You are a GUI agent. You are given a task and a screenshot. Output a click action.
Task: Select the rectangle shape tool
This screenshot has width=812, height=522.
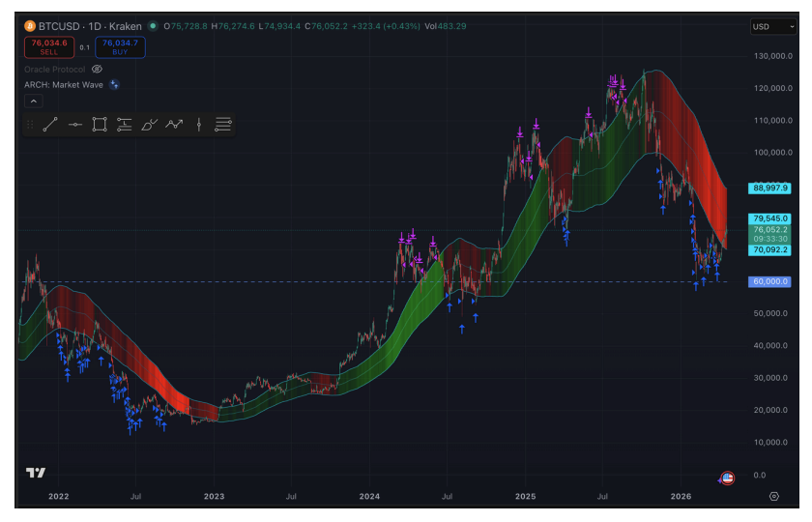pos(100,125)
